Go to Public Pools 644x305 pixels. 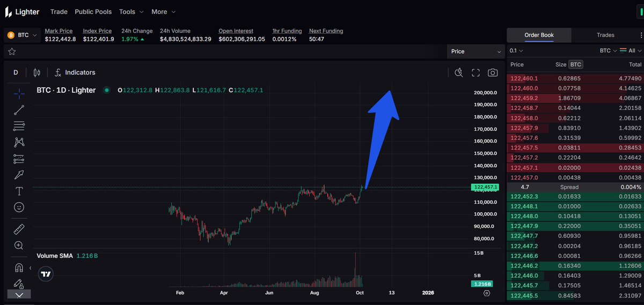[93, 11]
